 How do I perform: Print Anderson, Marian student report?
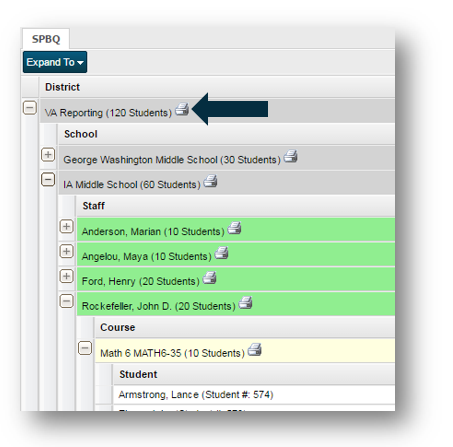[x=234, y=228]
